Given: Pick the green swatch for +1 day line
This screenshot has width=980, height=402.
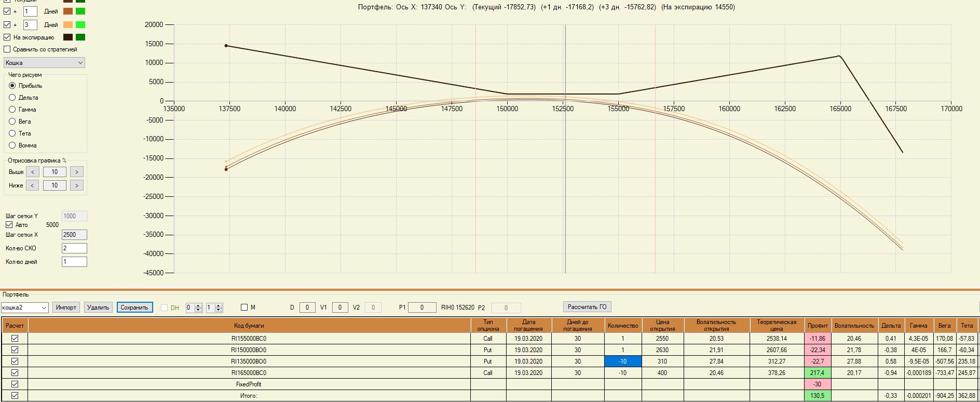Looking at the screenshot, I should pos(80,11).
